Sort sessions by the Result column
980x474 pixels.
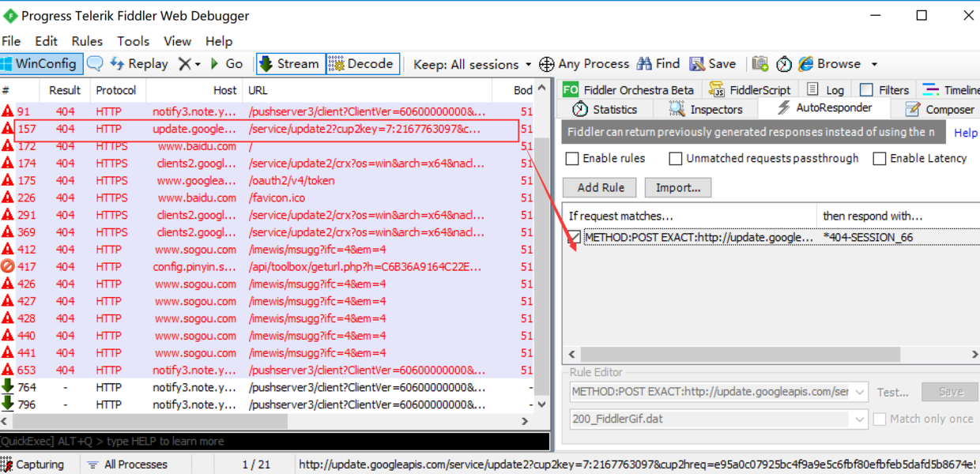[x=66, y=90]
